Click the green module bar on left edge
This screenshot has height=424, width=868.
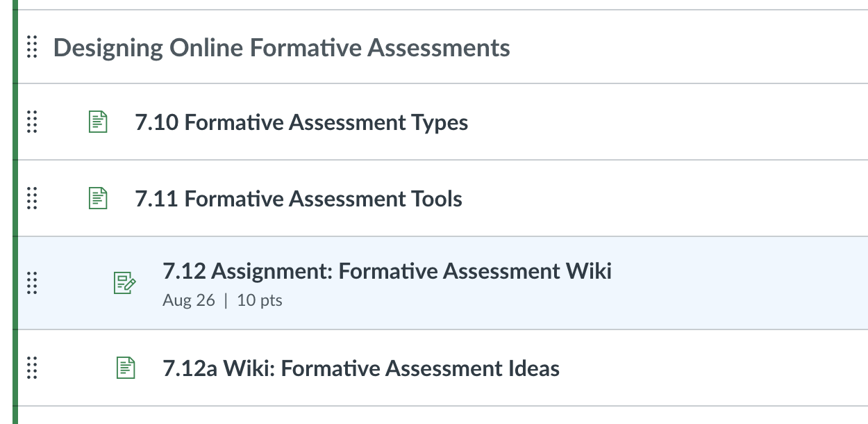(14, 209)
